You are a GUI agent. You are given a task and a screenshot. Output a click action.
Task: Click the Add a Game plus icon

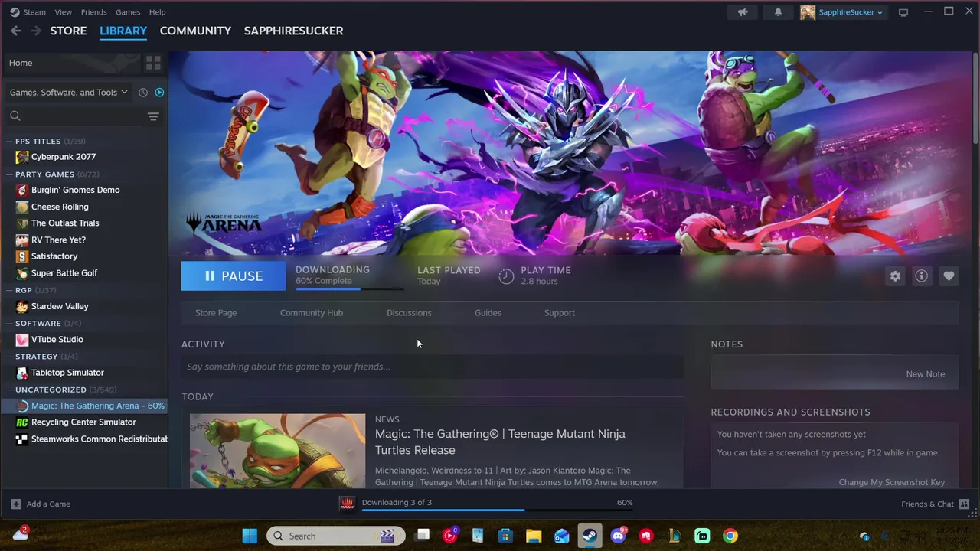click(16, 504)
